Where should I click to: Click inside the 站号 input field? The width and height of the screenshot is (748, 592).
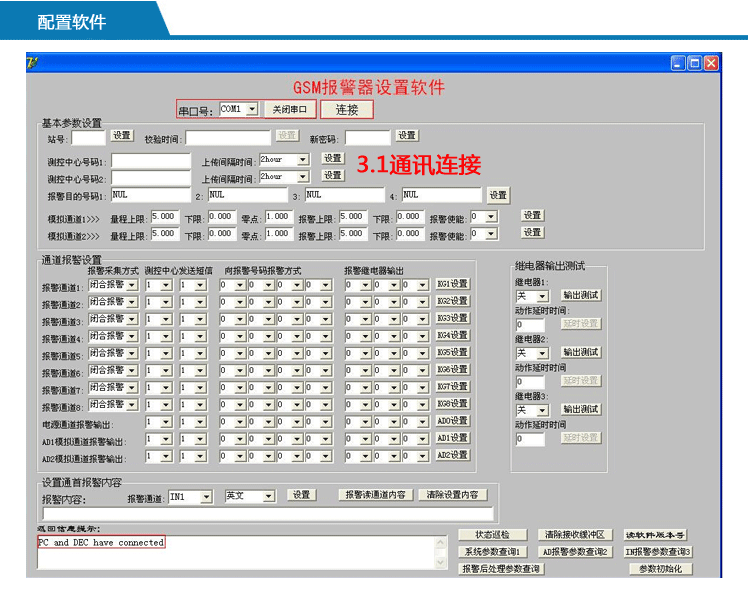[87, 137]
